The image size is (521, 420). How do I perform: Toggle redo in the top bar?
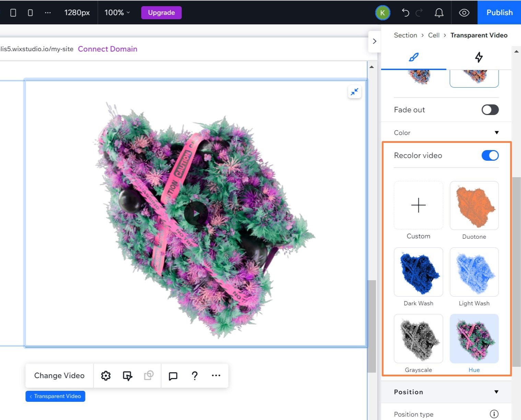click(x=419, y=12)
